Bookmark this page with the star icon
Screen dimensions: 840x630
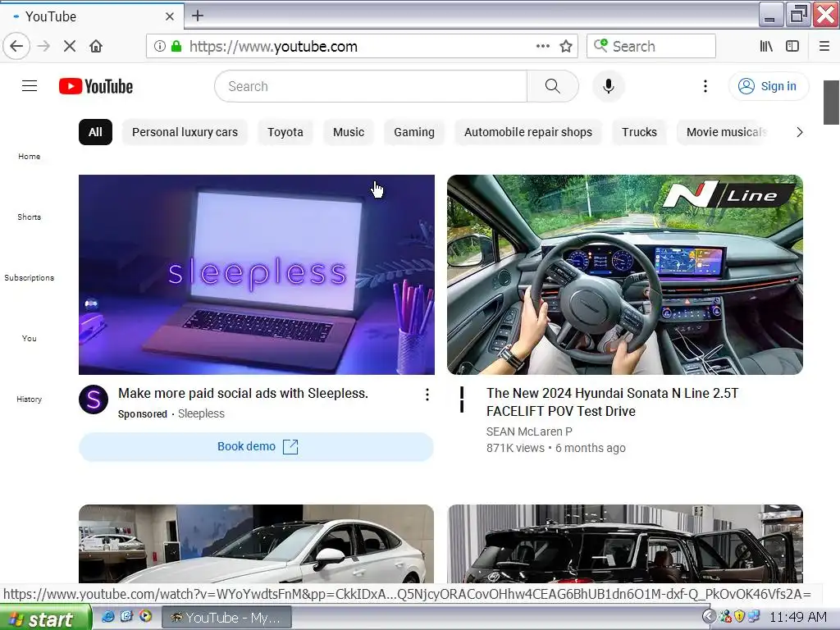tap(566, 46)
